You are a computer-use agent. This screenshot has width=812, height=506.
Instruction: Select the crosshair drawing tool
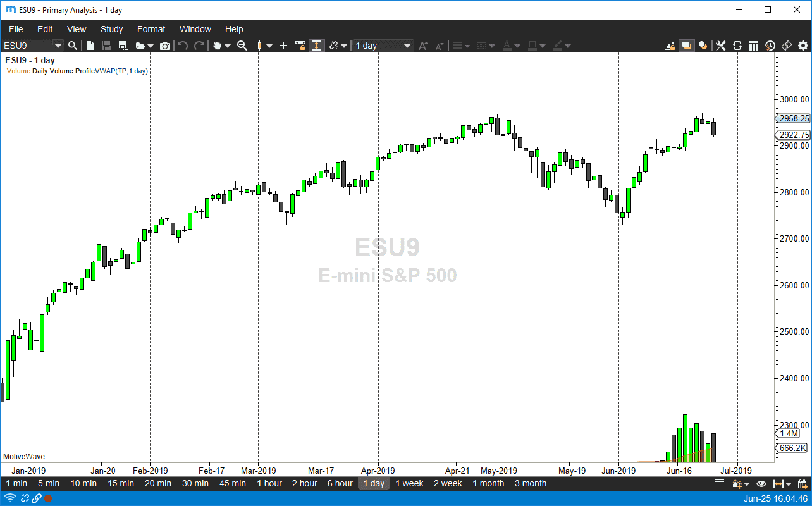pyautogui.click(x=283, y=46)
